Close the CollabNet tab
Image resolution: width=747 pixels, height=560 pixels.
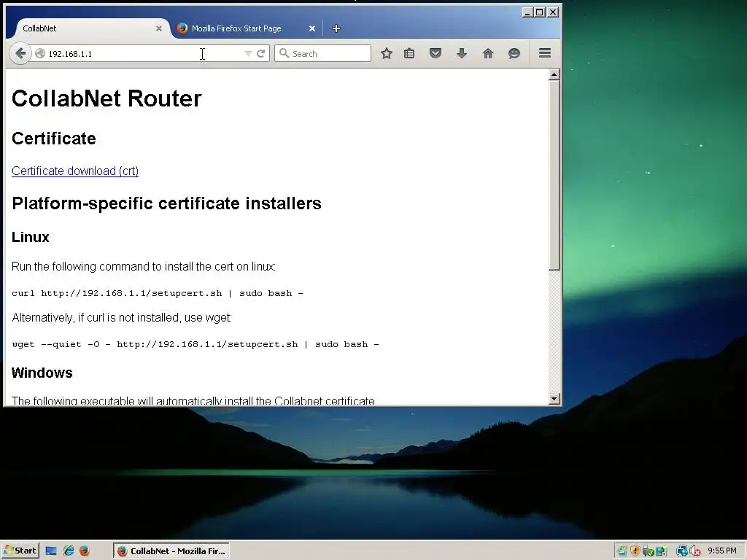(159, 28)
